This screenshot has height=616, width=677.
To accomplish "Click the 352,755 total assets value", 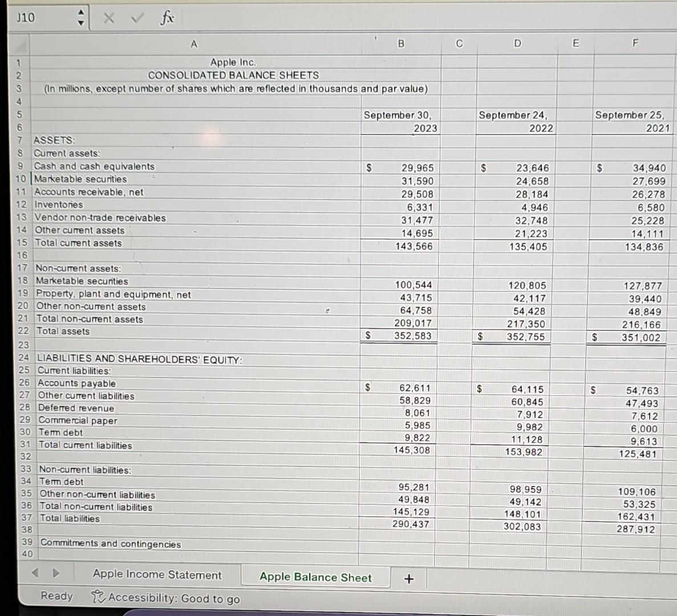I will coord(526,337).
